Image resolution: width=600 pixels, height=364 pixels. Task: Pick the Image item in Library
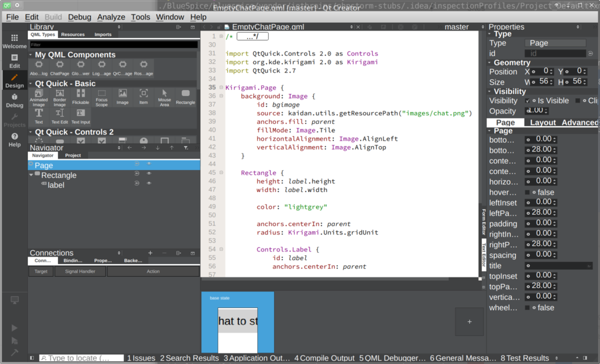123,97
